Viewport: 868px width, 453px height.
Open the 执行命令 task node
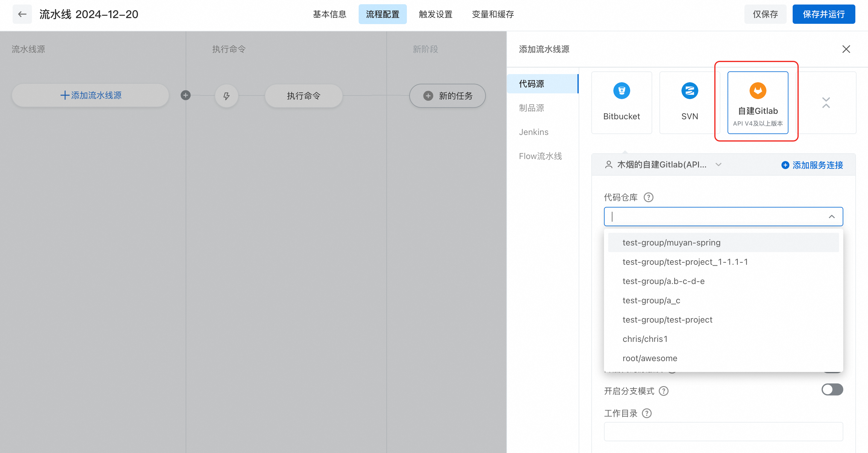tap(303, 96)
